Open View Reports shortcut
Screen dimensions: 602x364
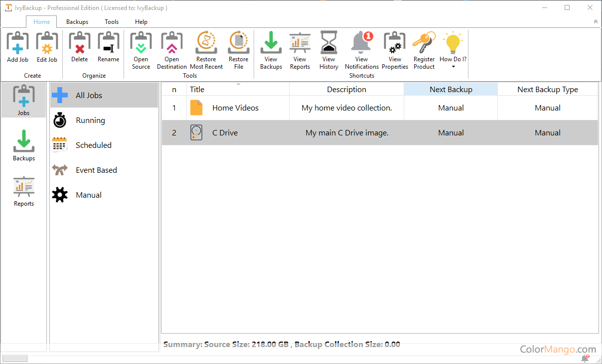tap(300, 50)
